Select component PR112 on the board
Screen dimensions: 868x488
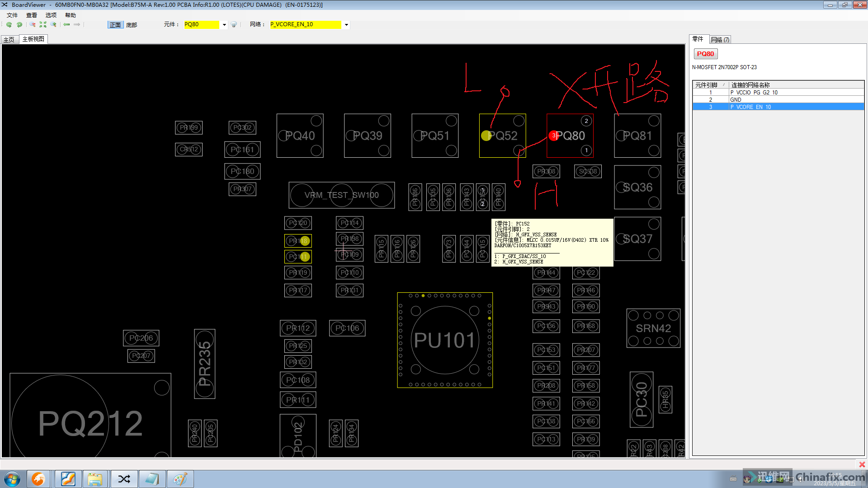[298, 328]
